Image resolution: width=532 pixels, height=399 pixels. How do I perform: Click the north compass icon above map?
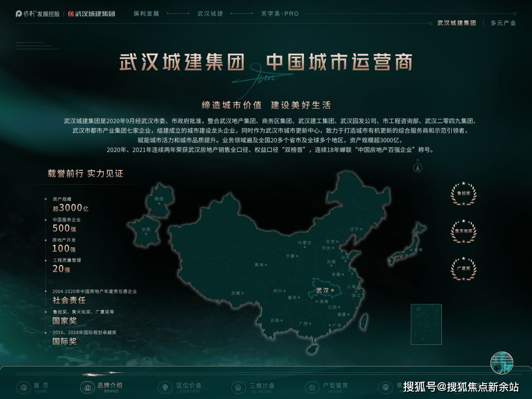click(x=417, y=167)
